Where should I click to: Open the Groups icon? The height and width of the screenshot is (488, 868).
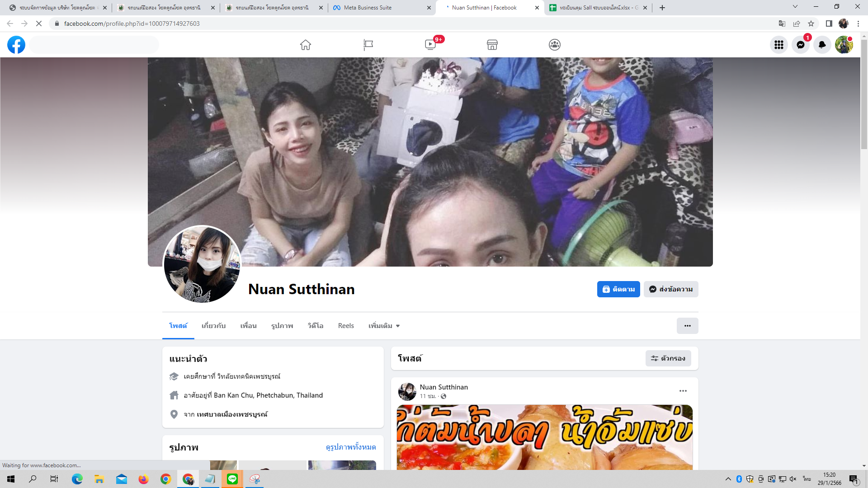[x=555, y=45]
